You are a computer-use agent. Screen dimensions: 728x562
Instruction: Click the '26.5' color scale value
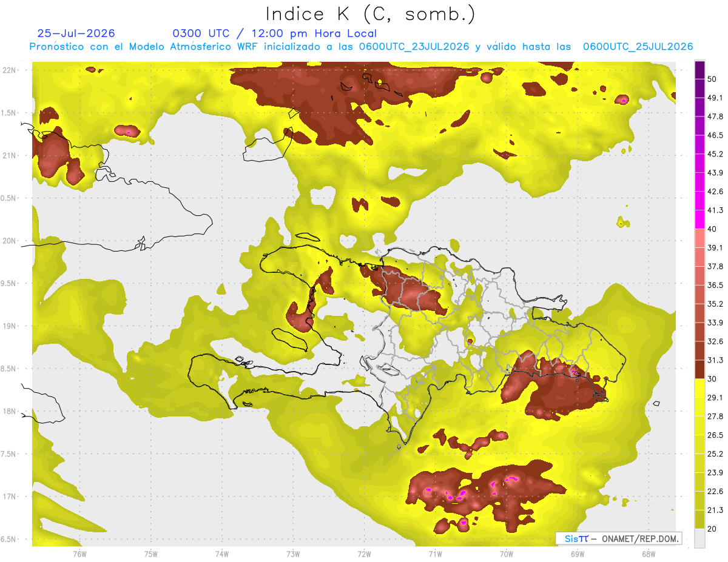715,435
